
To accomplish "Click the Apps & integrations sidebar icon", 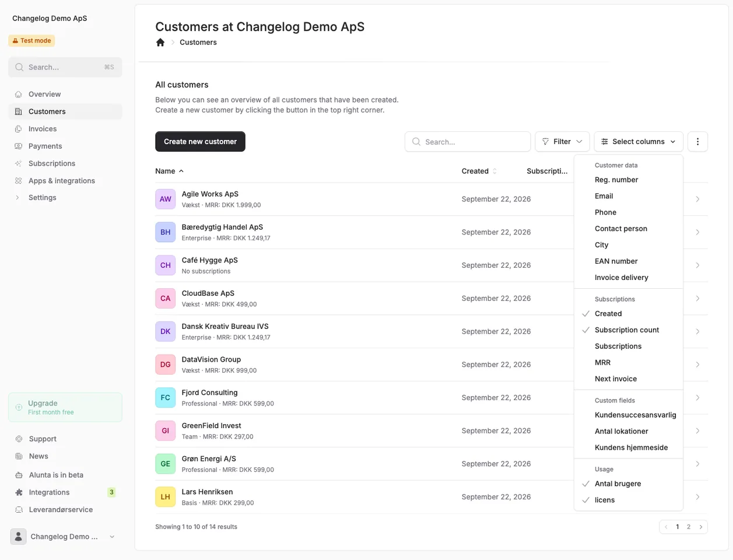I will (19, 181).
